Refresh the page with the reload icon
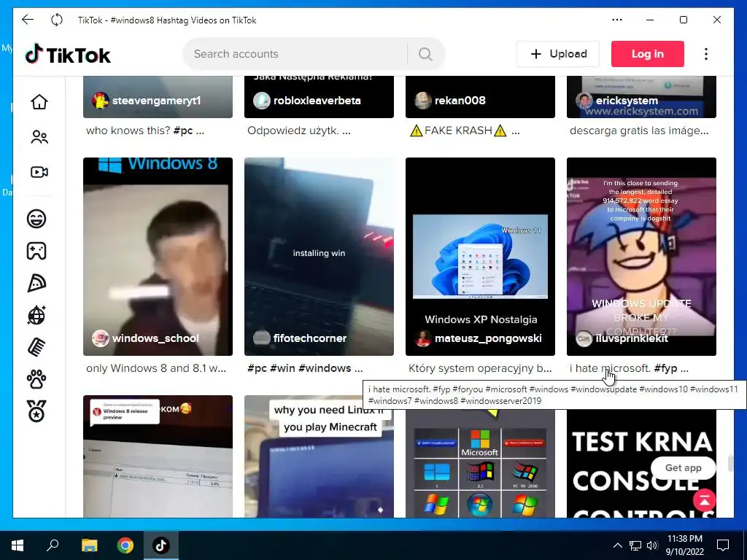This screenshot has width=747, height=560. click(57, 20)
